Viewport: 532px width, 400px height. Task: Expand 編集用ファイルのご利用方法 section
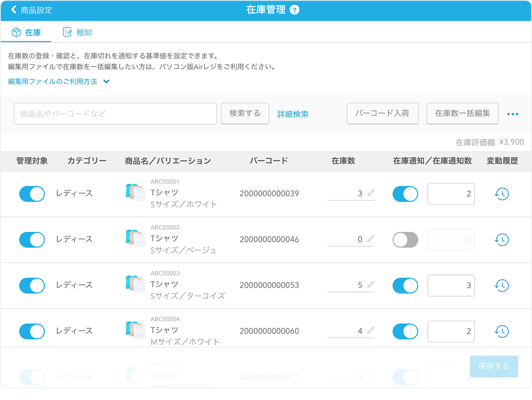pyautogui.click(x=59, y=81)
